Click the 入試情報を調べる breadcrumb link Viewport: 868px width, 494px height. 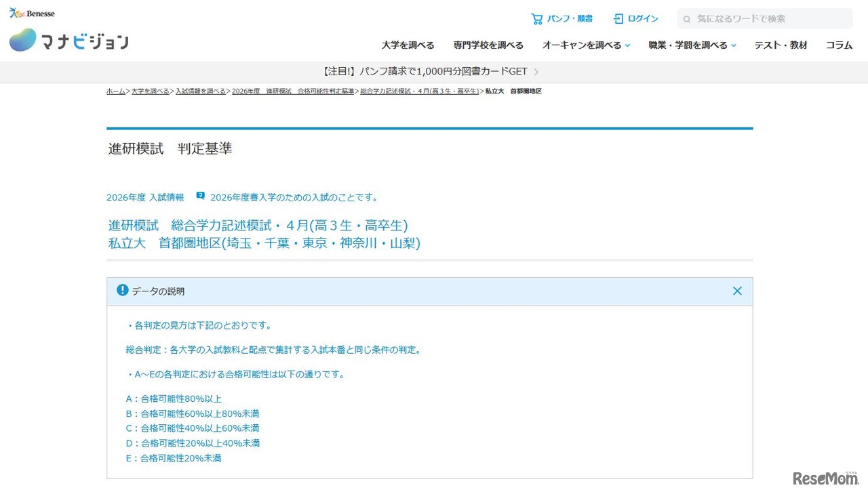tap(201, 91)
